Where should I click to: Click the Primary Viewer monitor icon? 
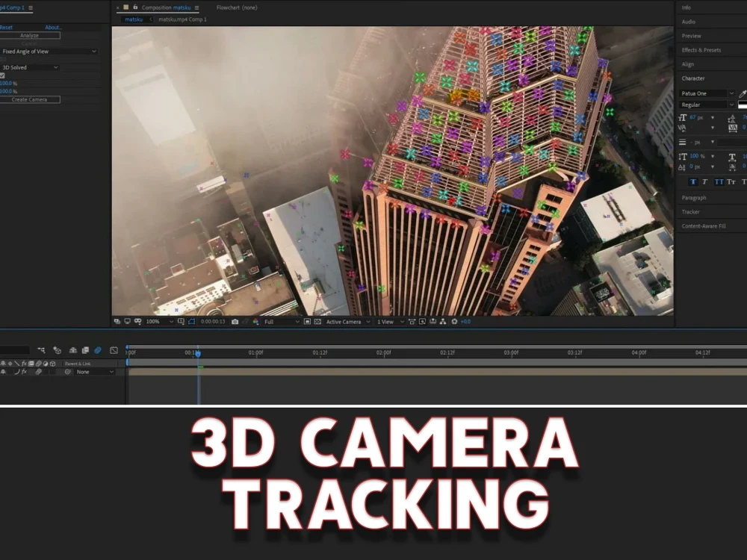pyautogui.click(x=127, y=322)
